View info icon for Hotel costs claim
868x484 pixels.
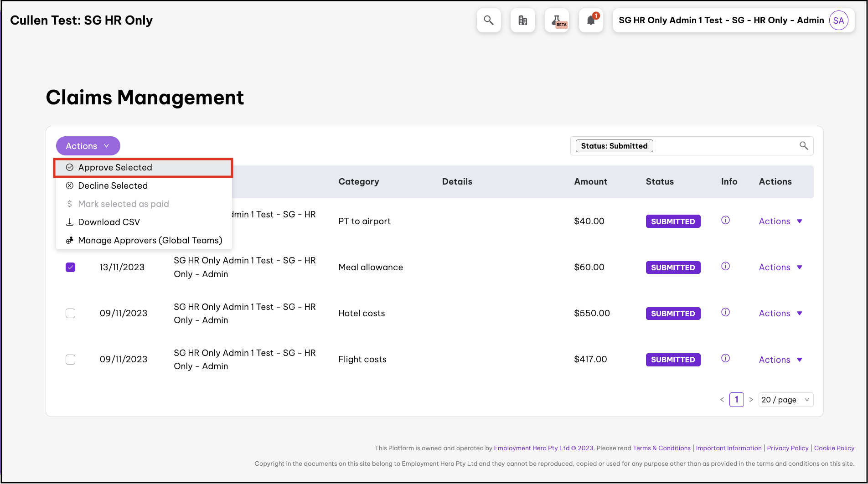pyautogui.click(x=725, y=313)
